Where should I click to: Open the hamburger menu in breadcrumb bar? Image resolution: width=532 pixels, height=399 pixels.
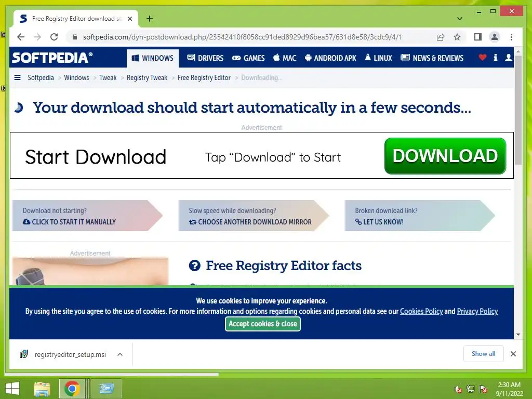tap(17, 78)
